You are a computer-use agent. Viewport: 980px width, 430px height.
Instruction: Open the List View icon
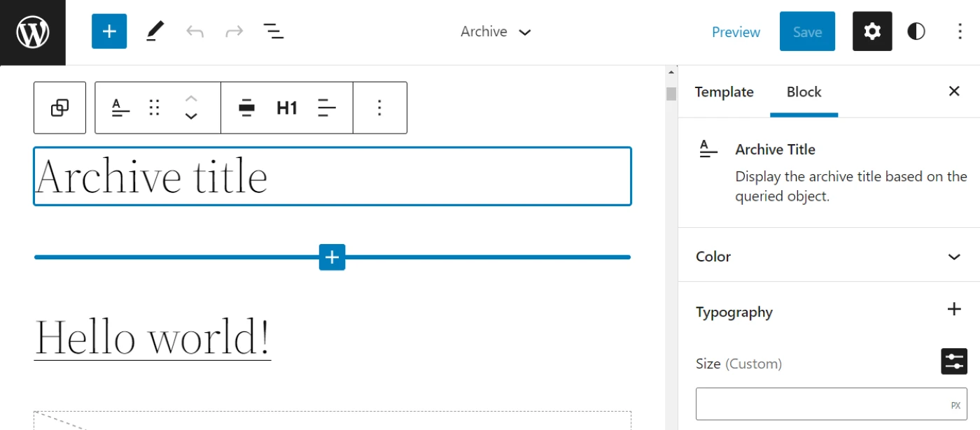tap(273, 31)
